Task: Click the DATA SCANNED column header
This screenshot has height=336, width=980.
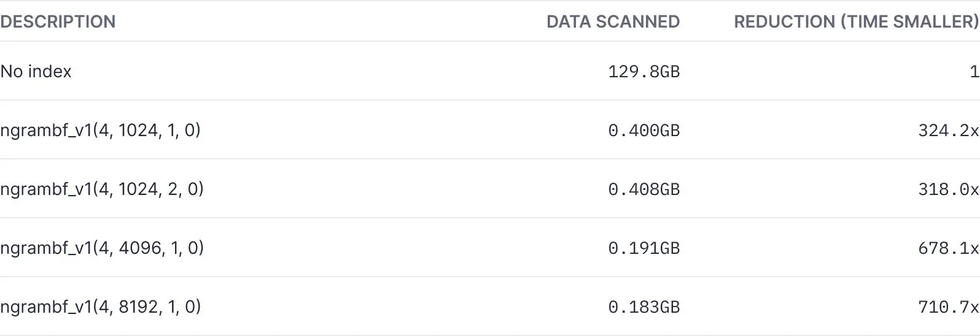Action: tap(613, 21)
